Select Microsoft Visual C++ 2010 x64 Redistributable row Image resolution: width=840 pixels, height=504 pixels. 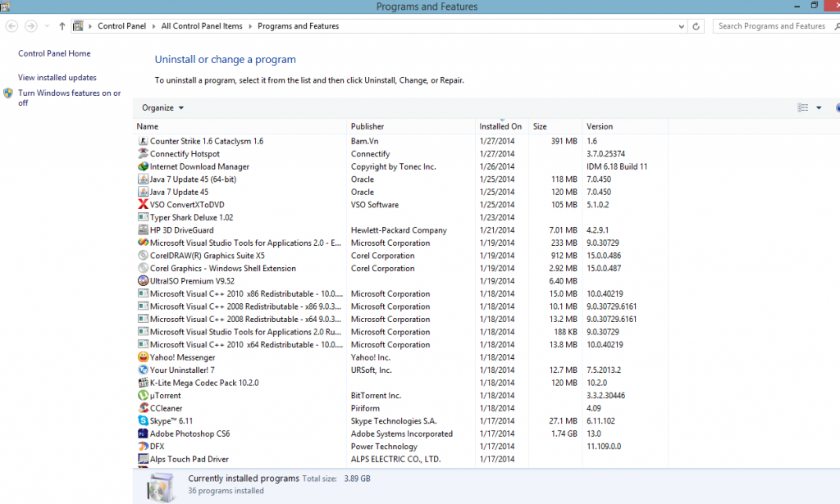click(x=402, y=344)
